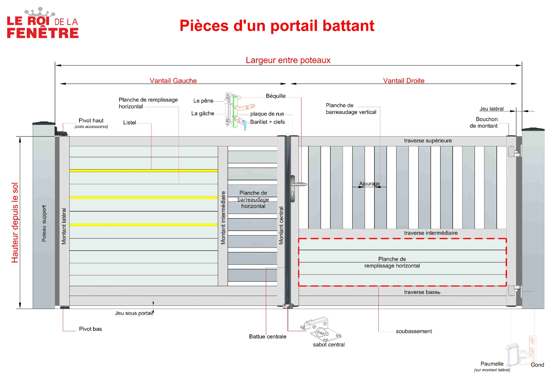
Task: Click the 'Vantail Droite' label
Action: click(404, 81)
